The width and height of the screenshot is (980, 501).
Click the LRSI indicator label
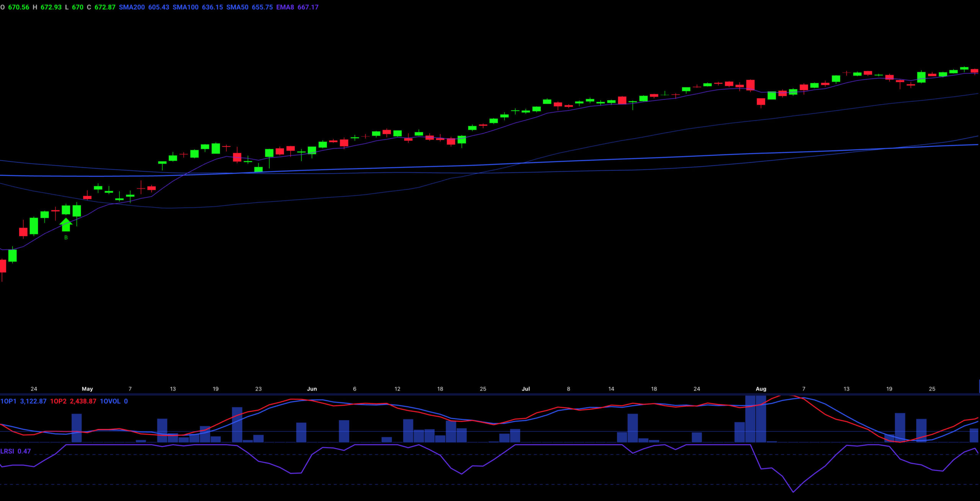click(x=7, y=451)
